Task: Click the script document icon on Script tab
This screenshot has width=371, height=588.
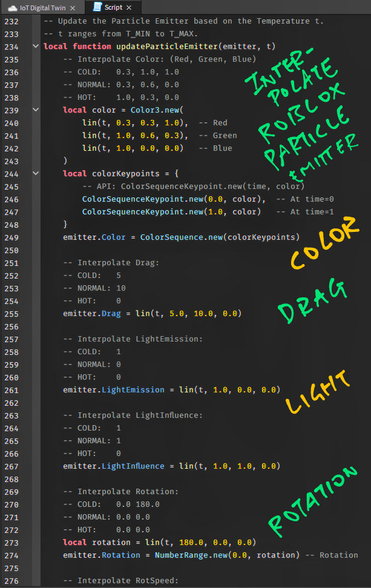Action: pos(97,7)
